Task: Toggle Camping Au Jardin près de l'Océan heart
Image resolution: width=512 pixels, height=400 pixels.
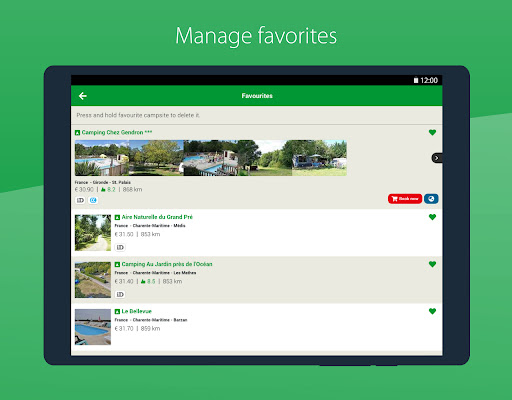Action: 432,264
